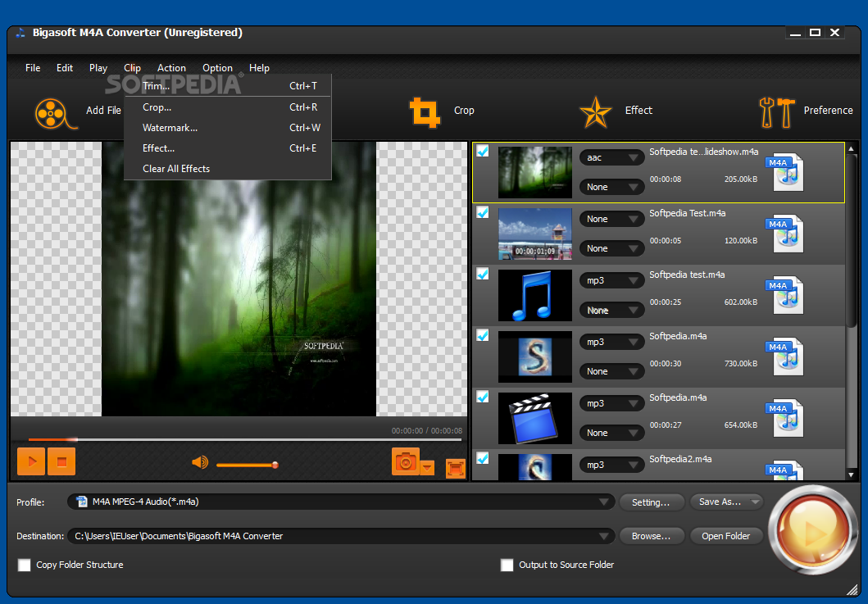Adjust the orange volume slider

(247, 465)
